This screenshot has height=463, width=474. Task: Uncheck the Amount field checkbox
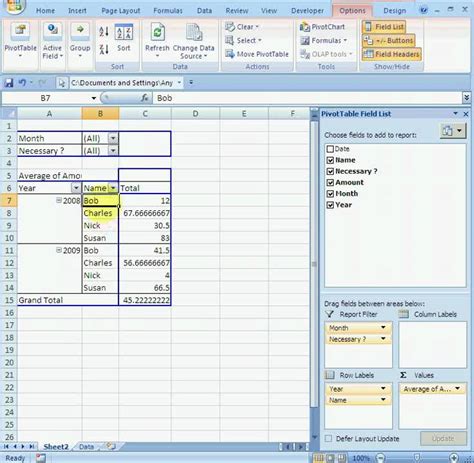330,183
